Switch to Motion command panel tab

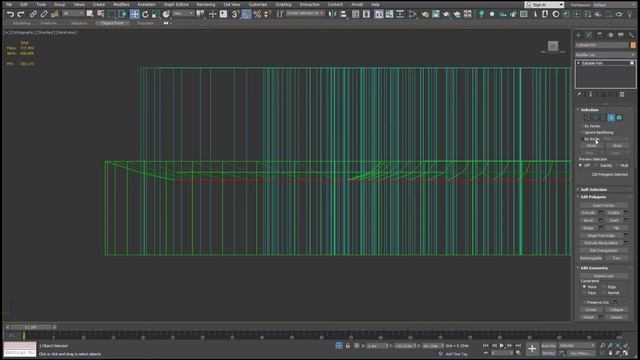(611, 35)
